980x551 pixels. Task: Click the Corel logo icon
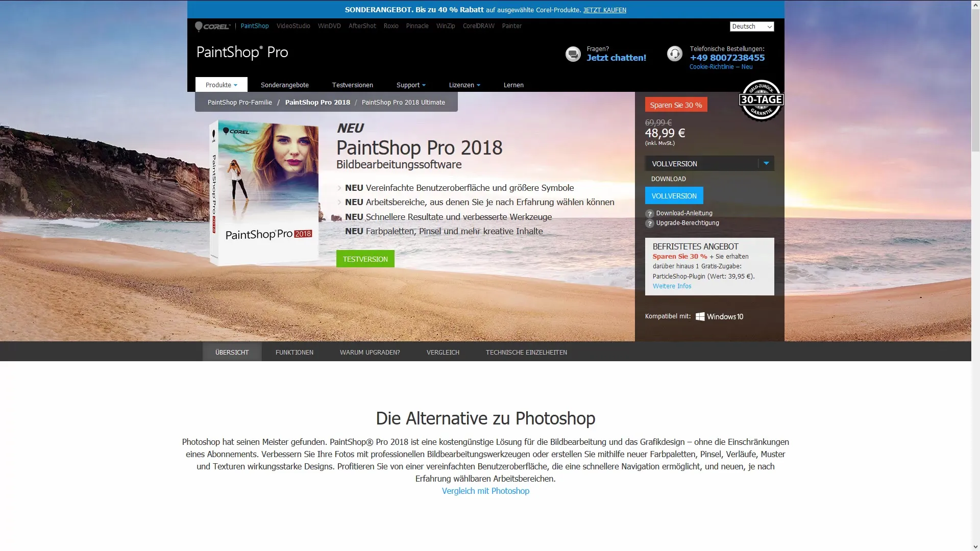click(213, 26)
